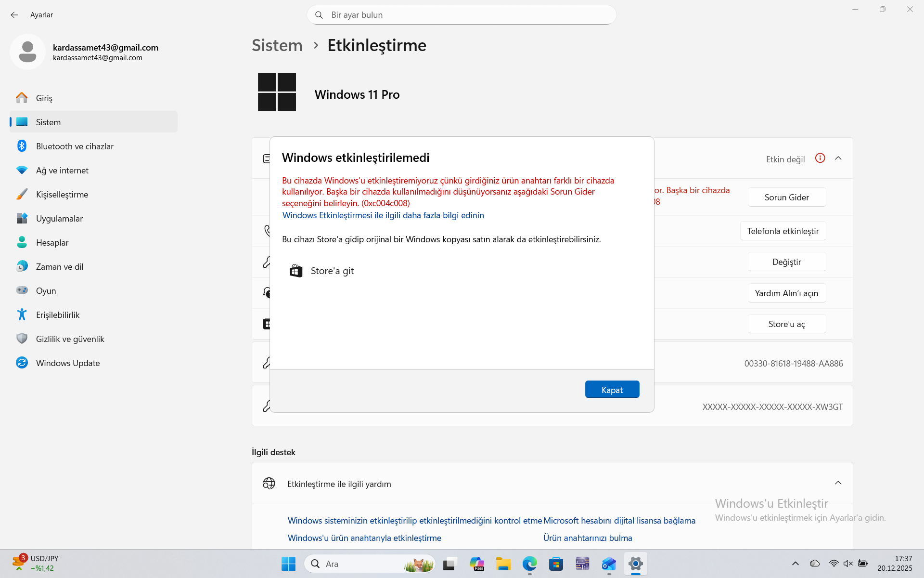
Task: Click the Erişilebilirlik accessibility icon
Action: [22, 315]
